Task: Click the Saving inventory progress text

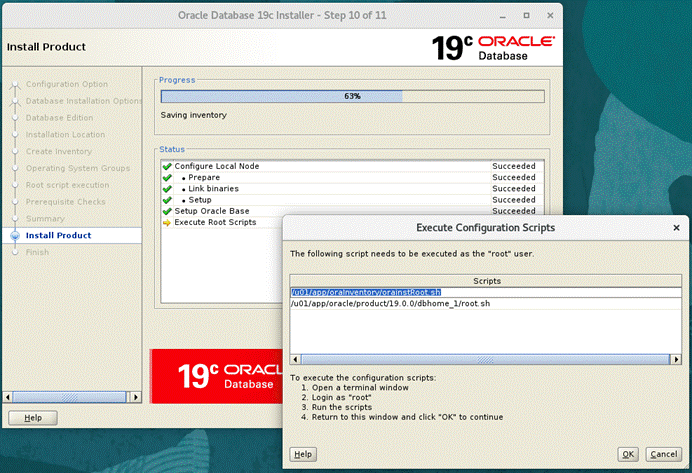Action: coord(193,115)
